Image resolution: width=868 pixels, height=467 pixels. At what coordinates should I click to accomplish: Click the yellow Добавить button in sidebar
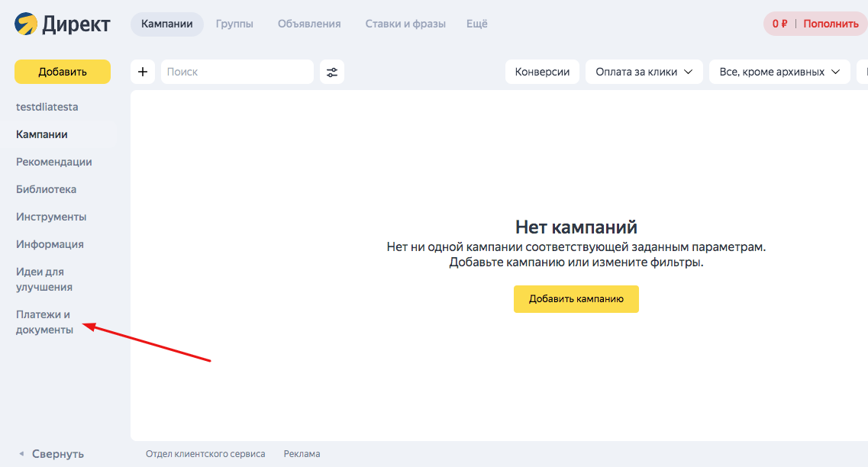point(63,72)
